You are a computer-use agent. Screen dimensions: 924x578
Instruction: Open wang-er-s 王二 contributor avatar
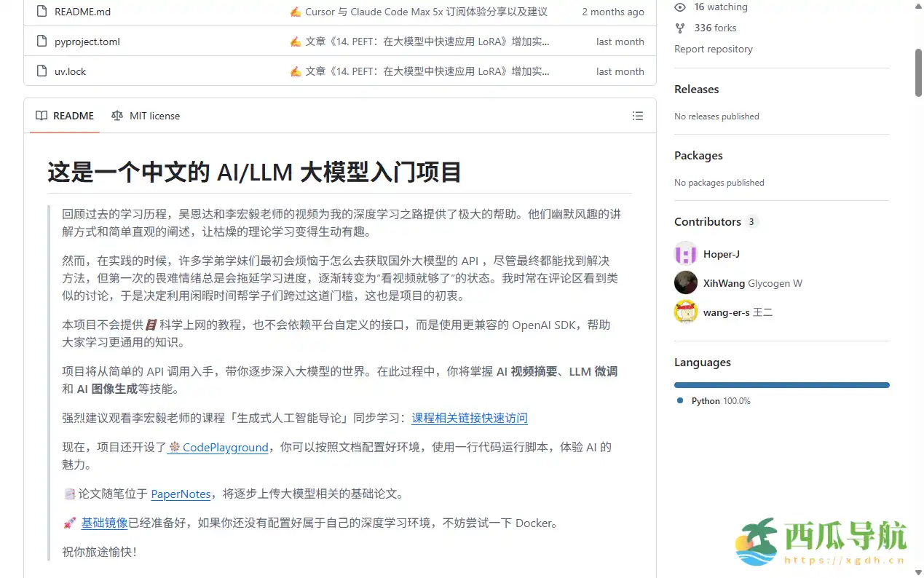685,312
